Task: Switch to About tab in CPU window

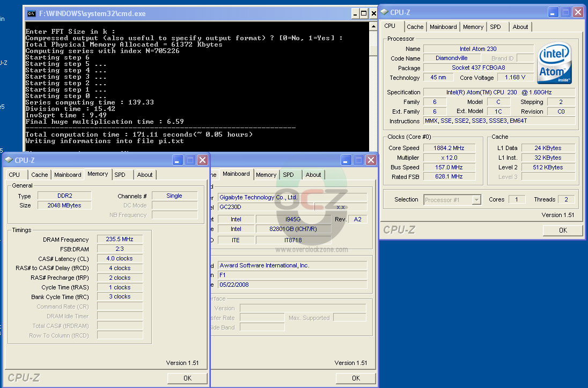Action: (520, 27)
